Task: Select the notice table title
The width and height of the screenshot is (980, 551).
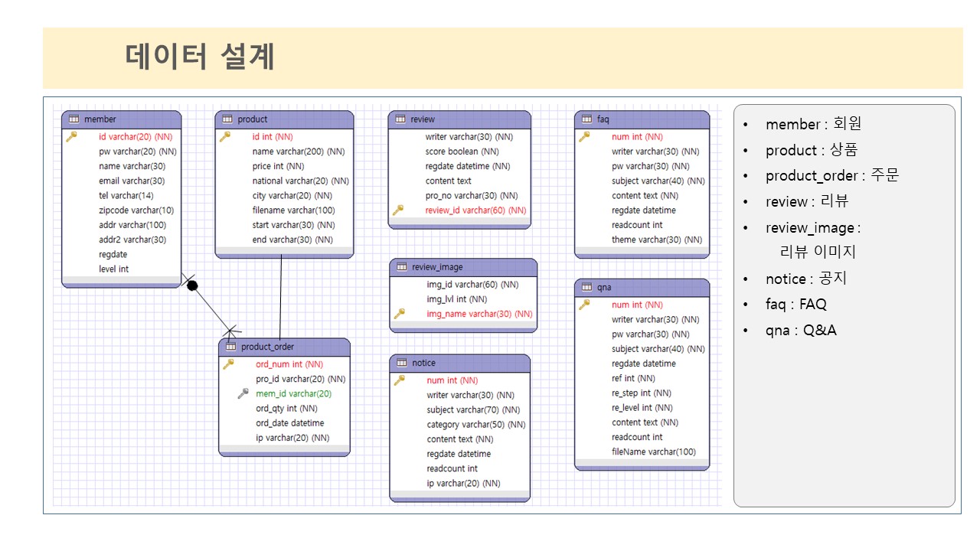Action: point(423,363)
